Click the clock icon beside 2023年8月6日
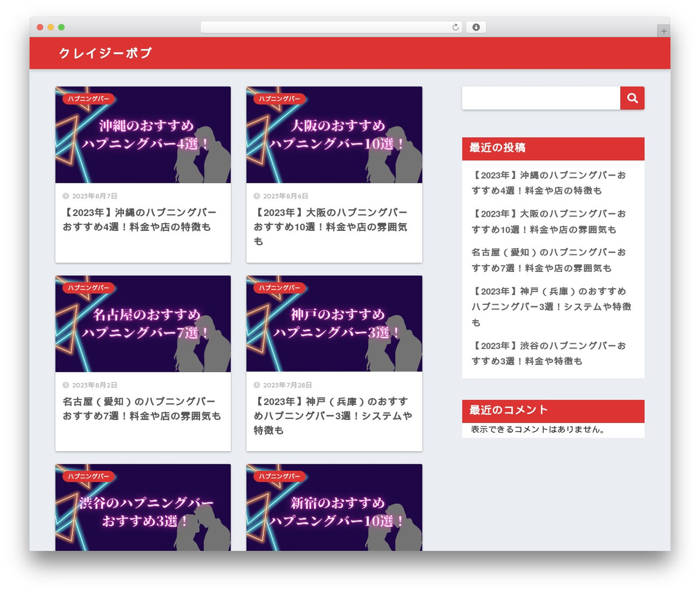Viewport: 700px width, 593px height. (256, 196)
